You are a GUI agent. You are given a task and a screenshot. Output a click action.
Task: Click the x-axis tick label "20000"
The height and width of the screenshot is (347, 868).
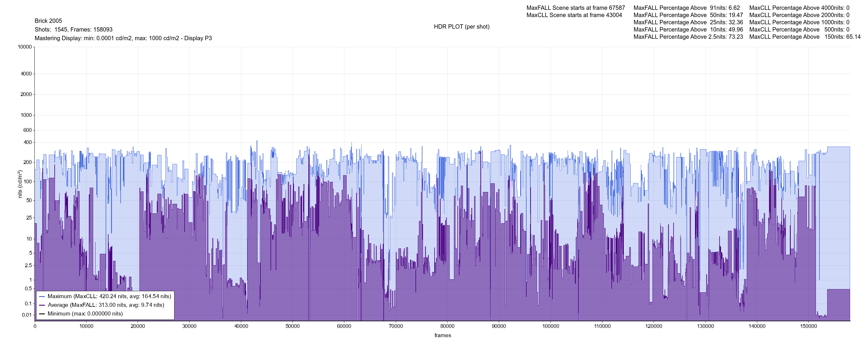(x=138, y=326)
